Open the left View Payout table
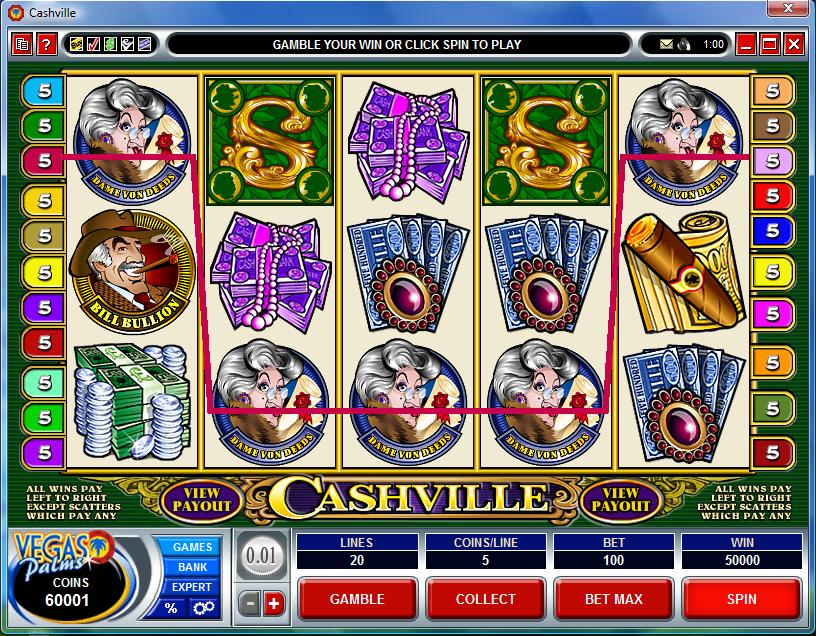 point(202,499)
